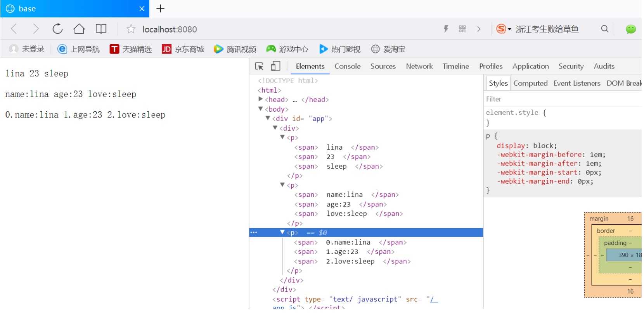
Task: Select the base browser tab
Action: 74,9
